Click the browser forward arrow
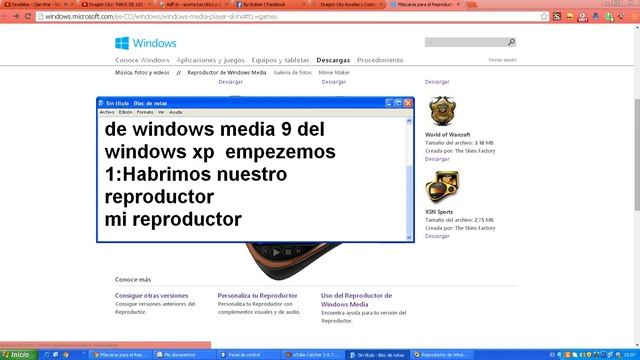The height and width of the screenshot is (360, 640). (16, 16)
